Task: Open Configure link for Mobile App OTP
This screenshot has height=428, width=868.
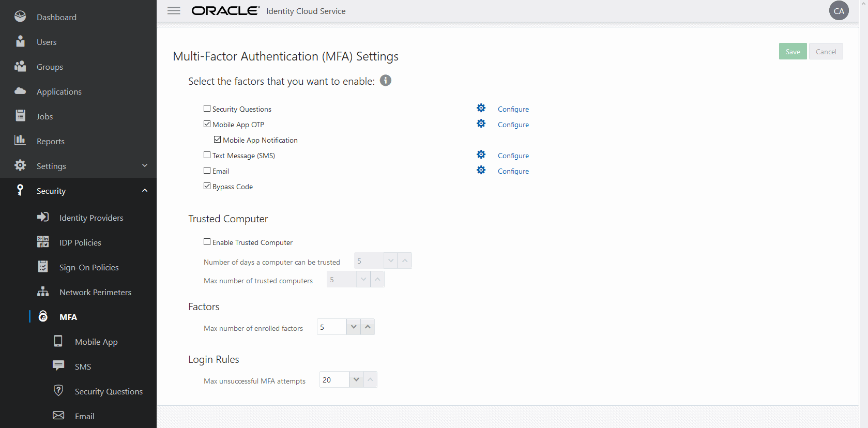Action: point(513,125)
